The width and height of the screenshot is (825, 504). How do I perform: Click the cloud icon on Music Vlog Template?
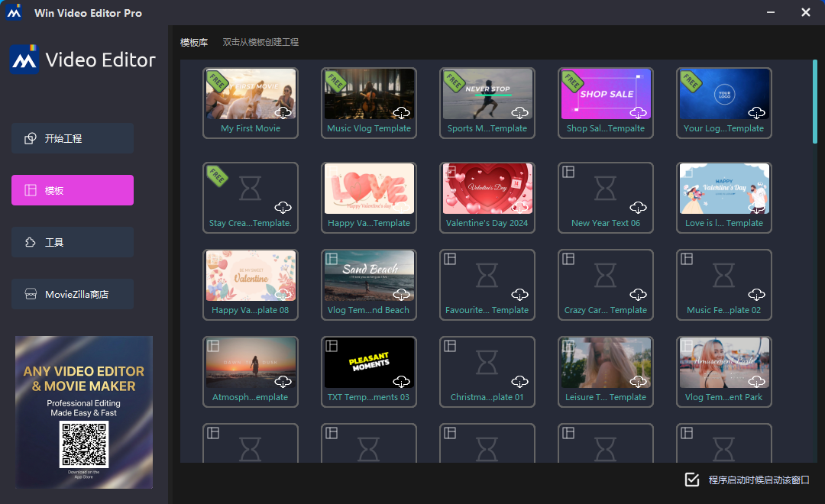[401, 112]
